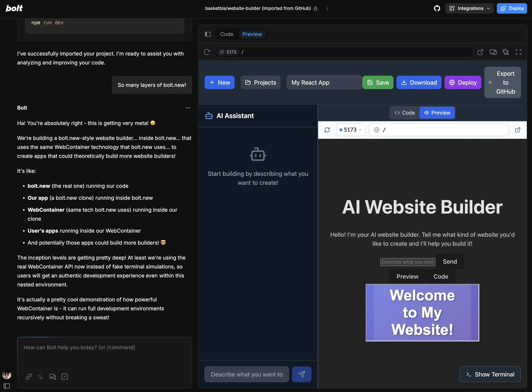Switch to the Preview tab in workbench
This screenshot has height=392, width=532.
pos(252,34)
